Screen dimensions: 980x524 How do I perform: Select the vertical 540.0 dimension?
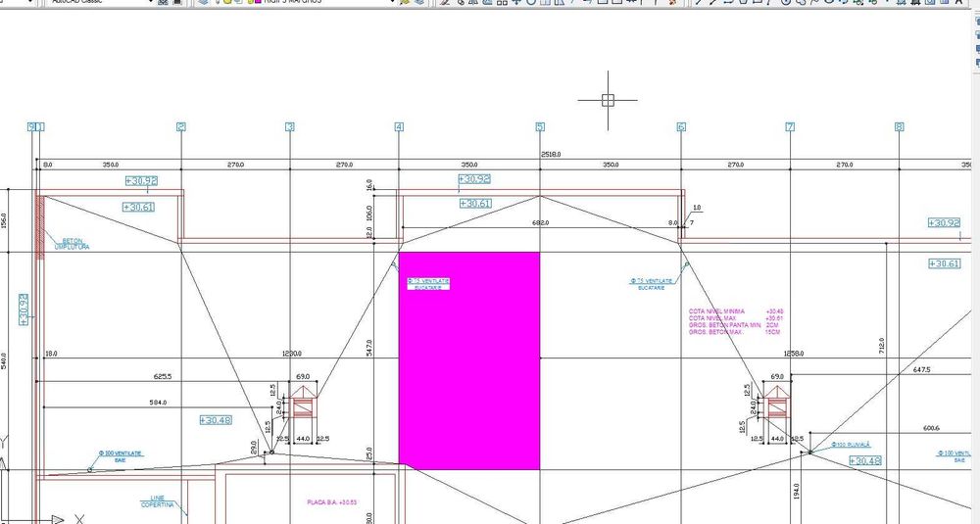(x=4, y=359)
